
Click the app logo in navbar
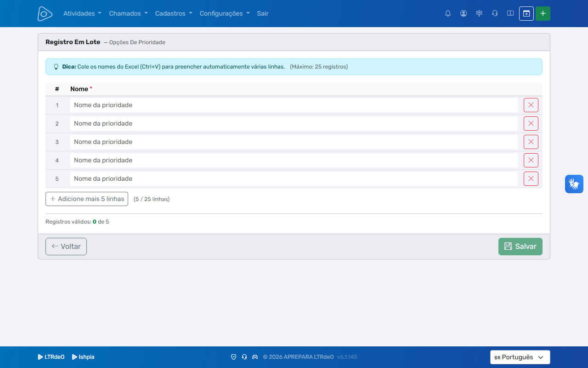pos(45,13)
